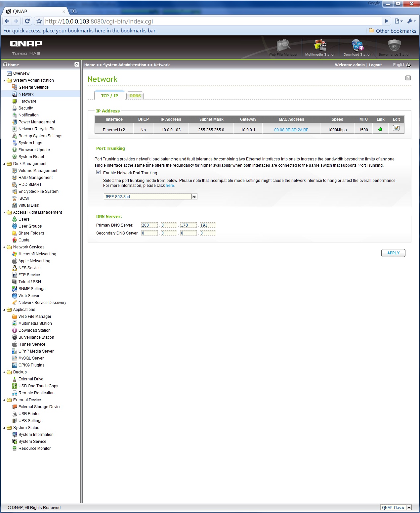Disable the Enable Network Port Trunking checkbox
Image resolution: width=420 pixels, height=513 pixels.
click(98, 172)
